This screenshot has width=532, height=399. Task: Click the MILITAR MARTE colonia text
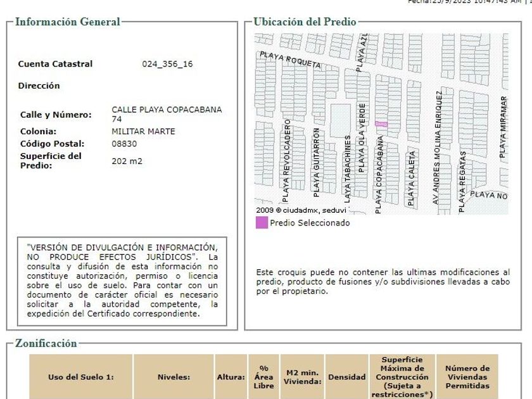(x=143, y=132)
